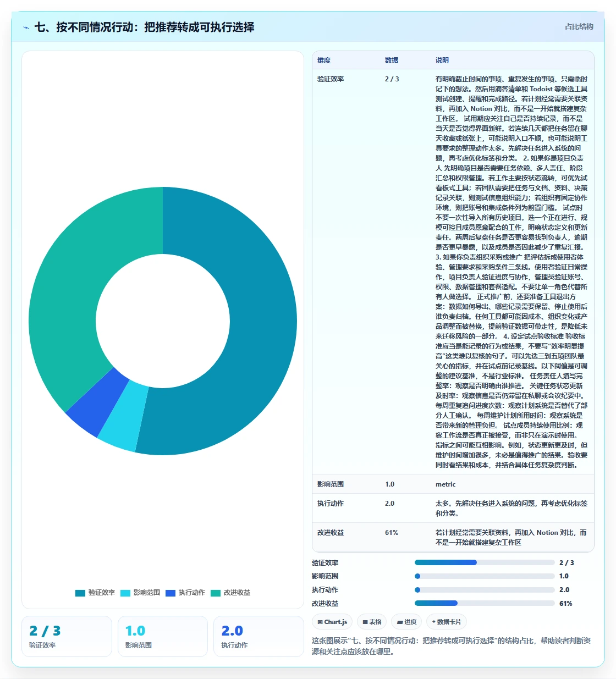Click the 改进收益 progress bar

point(485,603)
